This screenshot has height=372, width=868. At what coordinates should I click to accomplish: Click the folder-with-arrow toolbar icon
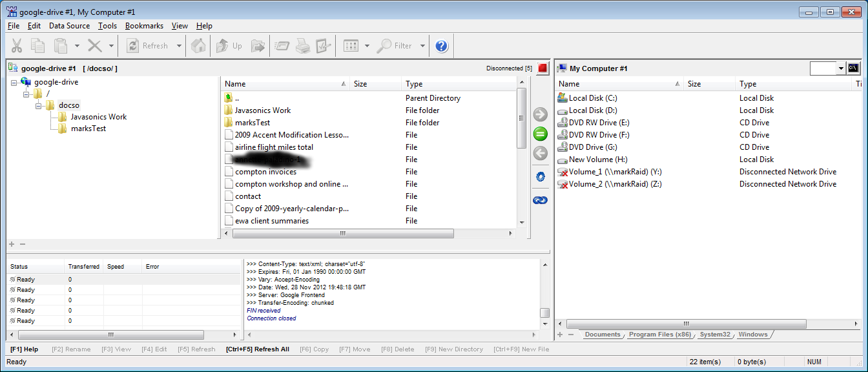(258, 46)
